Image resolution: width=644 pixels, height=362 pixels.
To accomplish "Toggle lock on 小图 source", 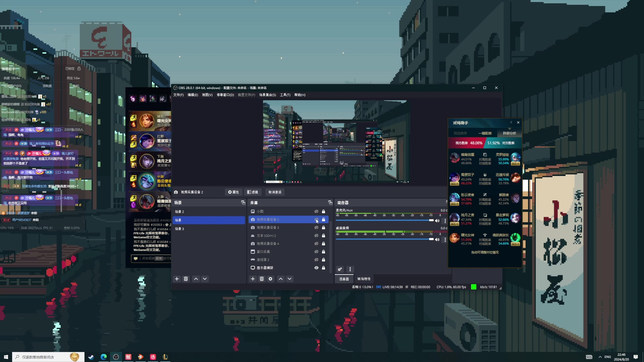I will point(324,212).
